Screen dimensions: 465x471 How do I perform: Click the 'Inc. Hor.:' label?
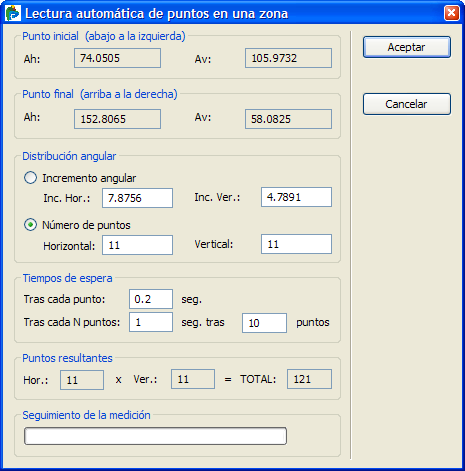coord(67,198)
